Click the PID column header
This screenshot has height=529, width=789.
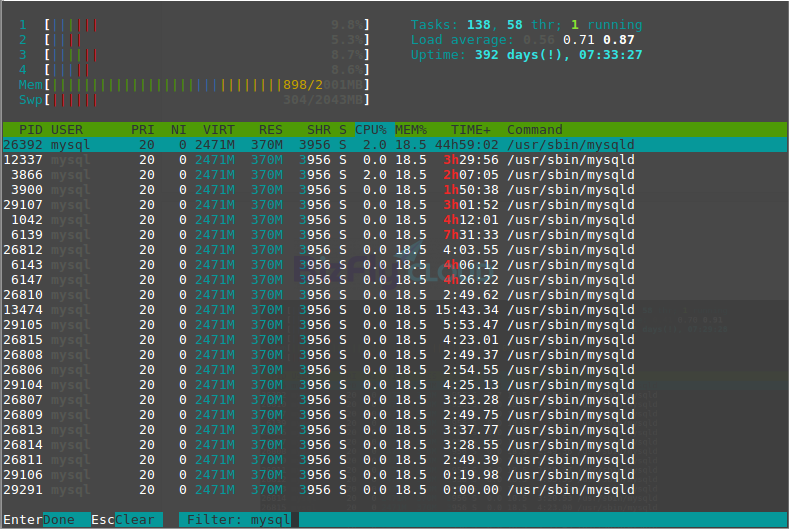[30, 130]
